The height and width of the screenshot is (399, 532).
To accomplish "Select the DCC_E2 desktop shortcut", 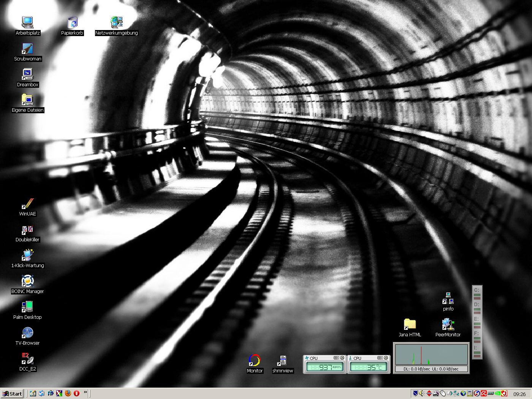I will pos(27,359).
